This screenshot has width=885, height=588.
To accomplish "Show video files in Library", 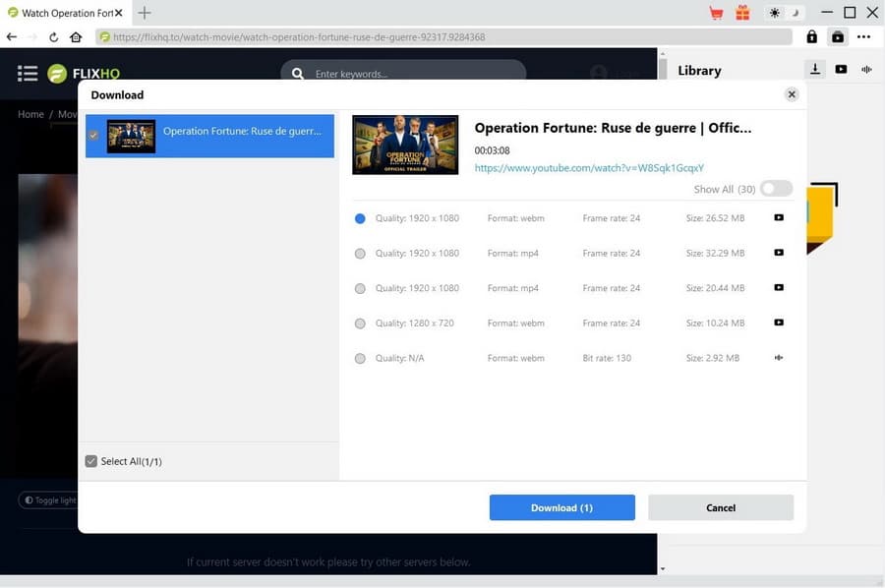I will (x=841, y=70).
